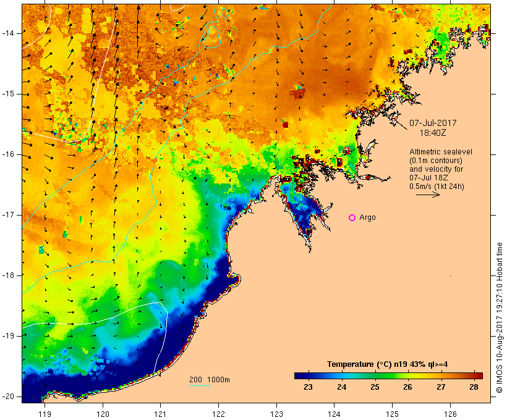Screen dimensions: 507x420
Task: Click the '(0.1m contours)' caption line
Action: click(436, 161)
